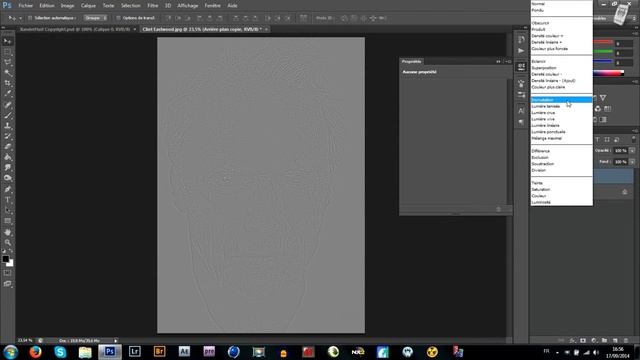
Task: Click the zoom percentage field in status bar
Action: point(25,340)
